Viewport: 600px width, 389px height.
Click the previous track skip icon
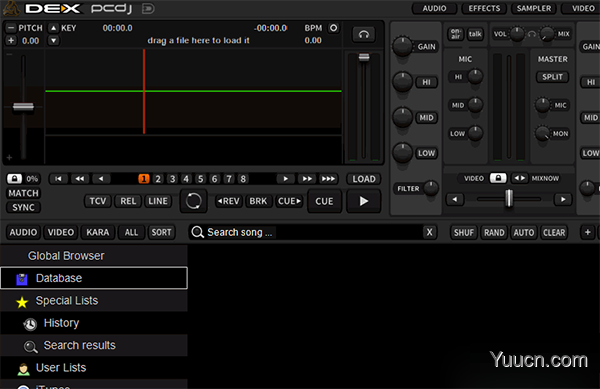click(x=58, y=179)
